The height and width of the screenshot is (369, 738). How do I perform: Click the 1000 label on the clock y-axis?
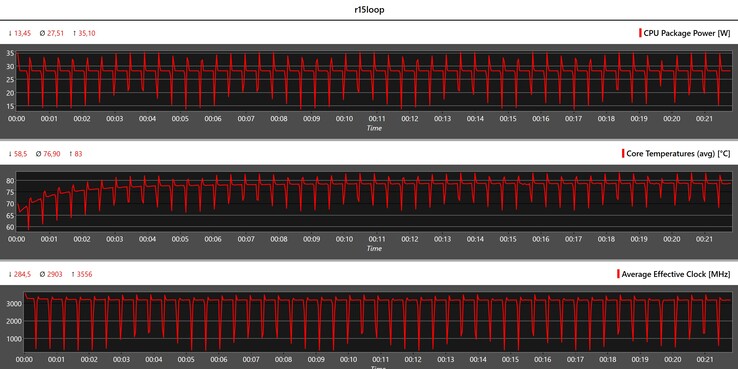[x=14, y=339]
